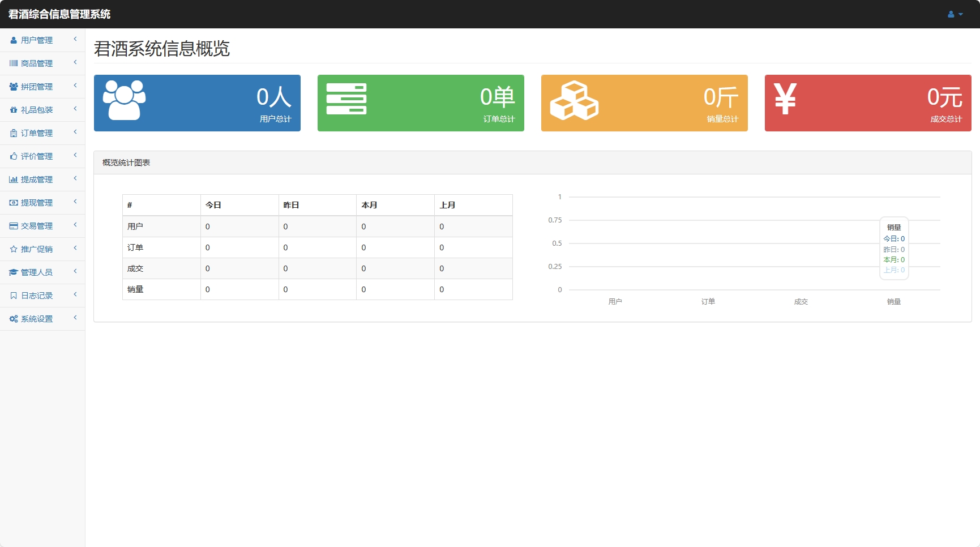The image size is (980, 547).
Task: Open the account dropdown in the top bar
Action: (955, 14)
